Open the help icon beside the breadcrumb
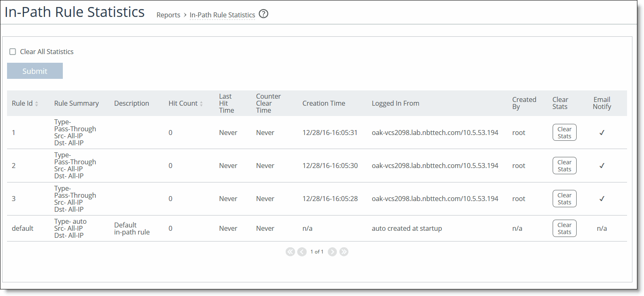 (x=263, y=14)
